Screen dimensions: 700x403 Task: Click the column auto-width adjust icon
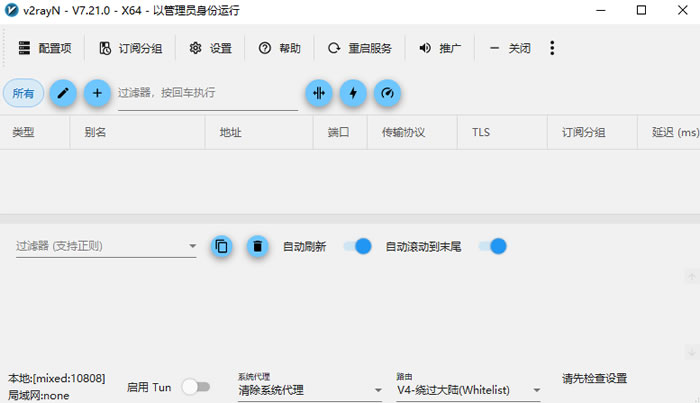[x=319, y=93]
